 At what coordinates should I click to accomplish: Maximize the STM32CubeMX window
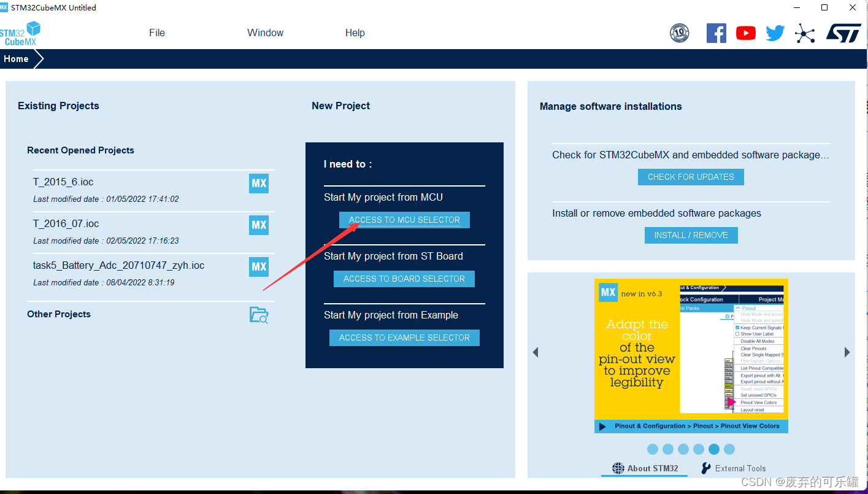coord(824,7)
